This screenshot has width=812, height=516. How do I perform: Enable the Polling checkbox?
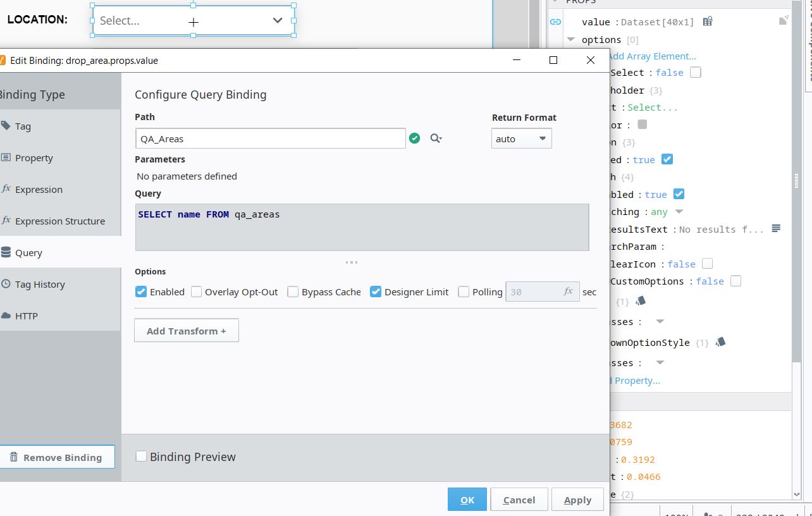tap(464, 292)
